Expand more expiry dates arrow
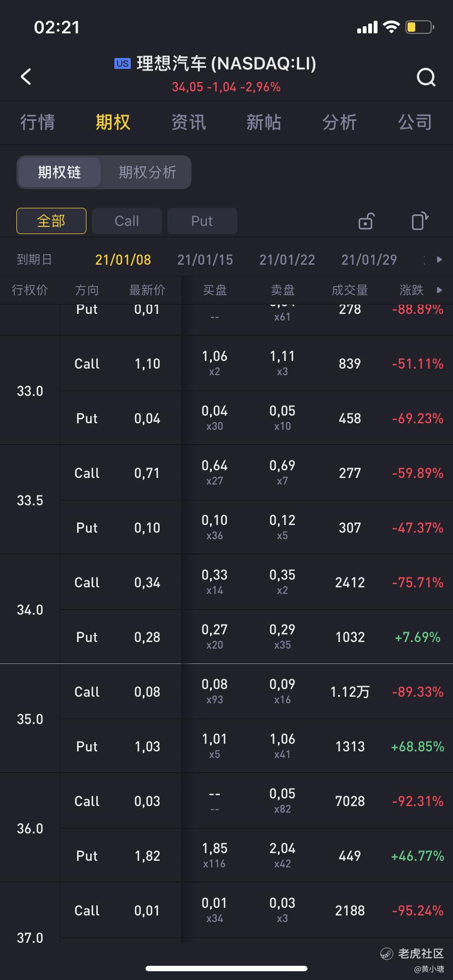 [439, 259]
